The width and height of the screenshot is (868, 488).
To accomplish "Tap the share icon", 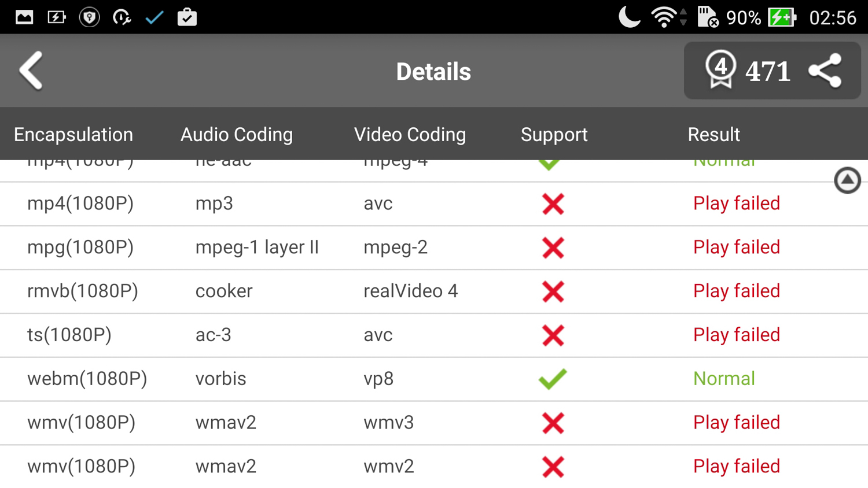I will pyautogui.click(x=825, y=71).
